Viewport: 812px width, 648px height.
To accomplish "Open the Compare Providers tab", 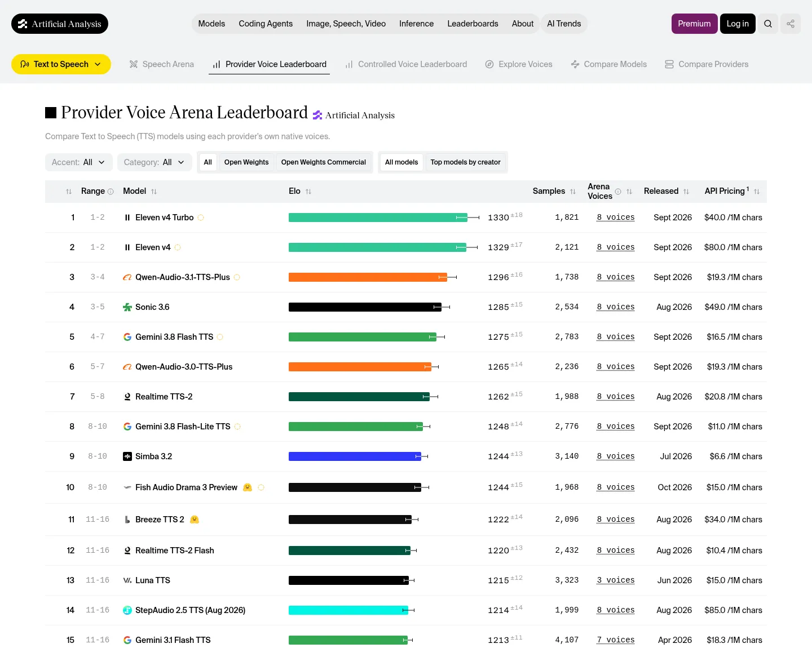I will coord(707,64).
